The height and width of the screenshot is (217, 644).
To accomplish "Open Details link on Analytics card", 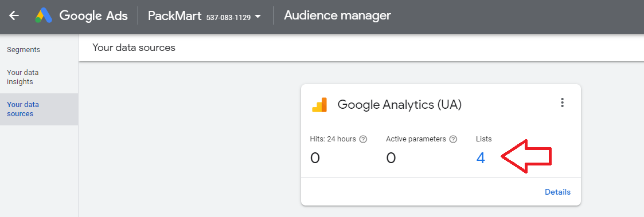I will point(557,192).
